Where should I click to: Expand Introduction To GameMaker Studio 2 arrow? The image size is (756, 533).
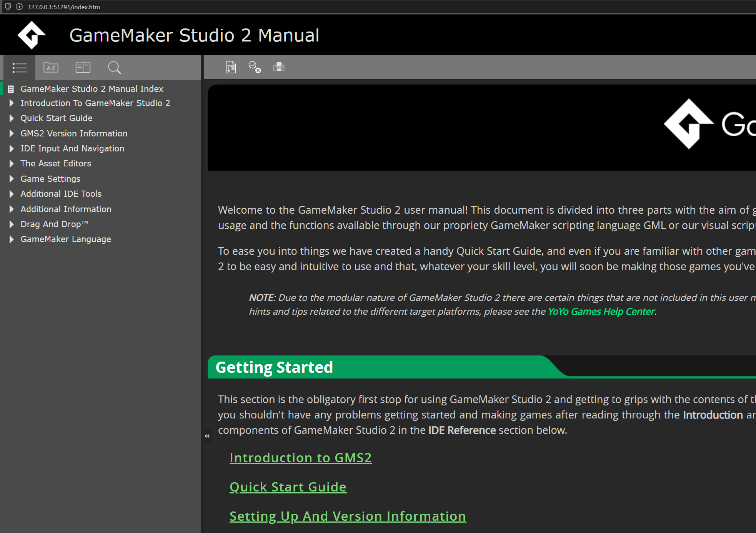(12, 103)
